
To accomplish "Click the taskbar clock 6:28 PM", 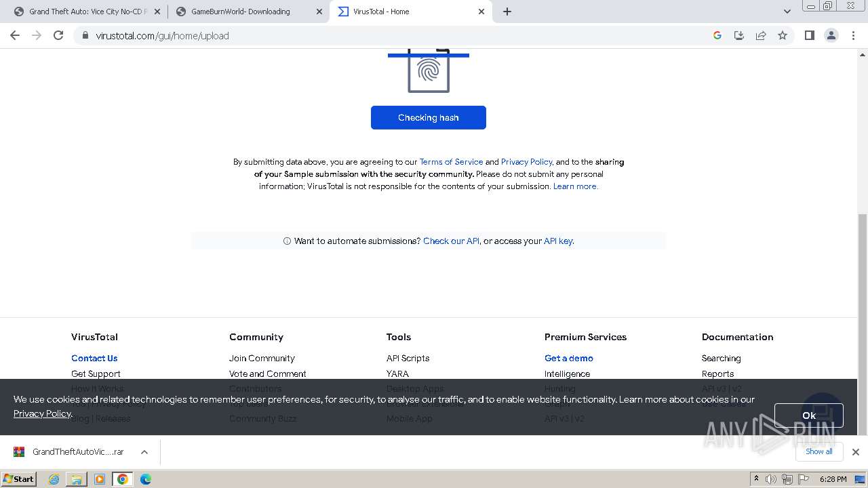I will pyautogui.click(x=833, y=479).
